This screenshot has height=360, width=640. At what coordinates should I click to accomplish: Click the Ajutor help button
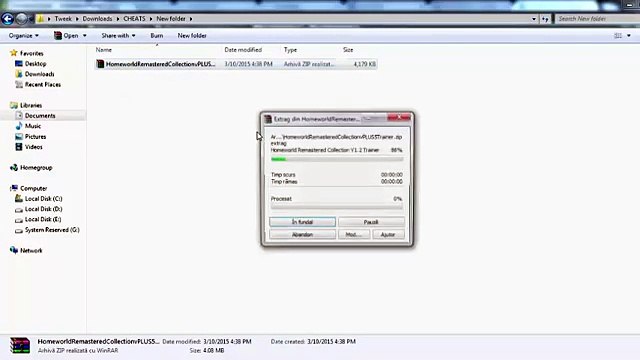pos(388,235)
